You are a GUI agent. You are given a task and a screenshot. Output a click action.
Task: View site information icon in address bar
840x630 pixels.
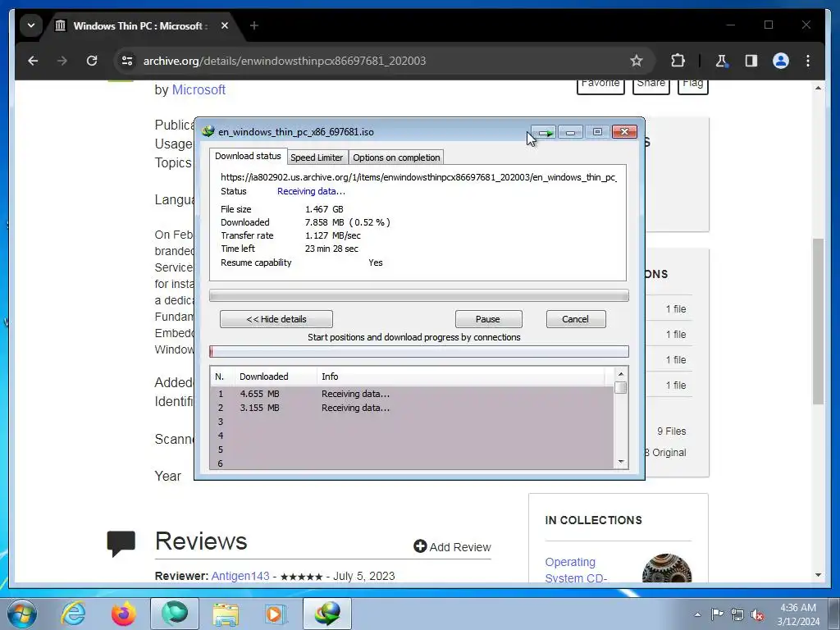click(x=127, y=61)
